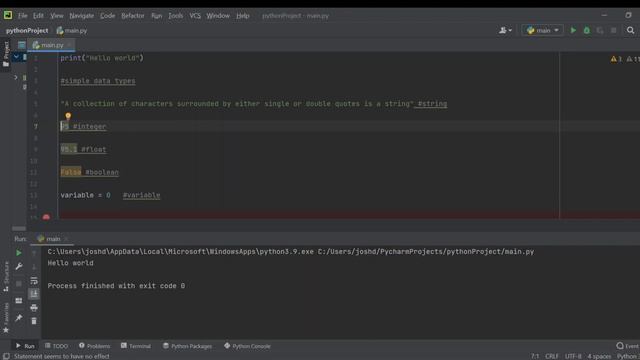Viewport: 640px width, 360px height.
Task: Open the TODO tool window tab
Action: click(56, 346)
